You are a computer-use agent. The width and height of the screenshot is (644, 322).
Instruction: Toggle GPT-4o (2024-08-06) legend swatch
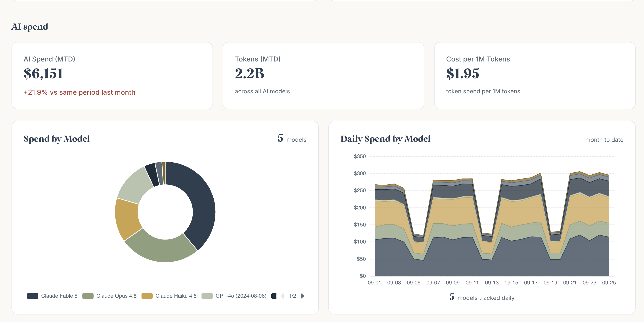207,296
